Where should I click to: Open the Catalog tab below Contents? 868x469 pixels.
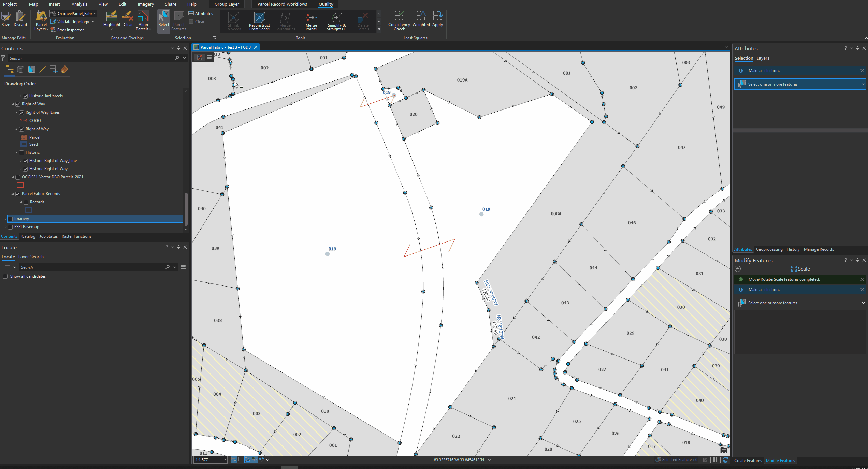point(28,236)
